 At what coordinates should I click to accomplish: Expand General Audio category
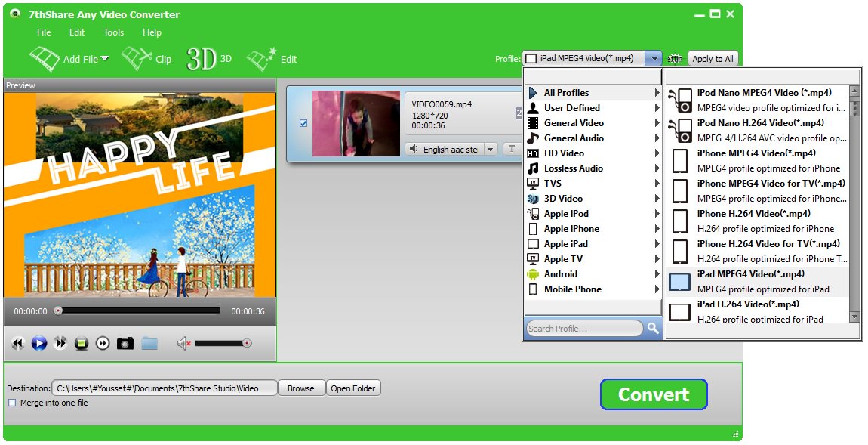[x=593, y=138]
